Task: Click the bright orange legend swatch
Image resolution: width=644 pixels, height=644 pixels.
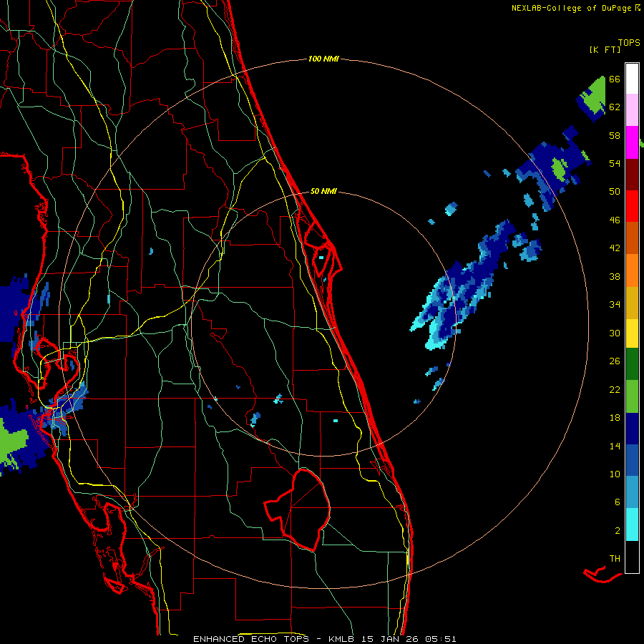Action: tap(632, 270)
